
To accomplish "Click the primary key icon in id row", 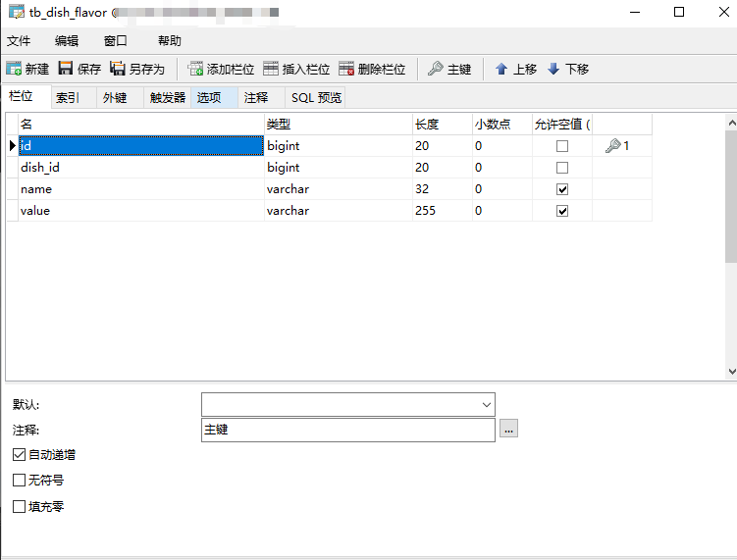I will click(x=613, y=145).
